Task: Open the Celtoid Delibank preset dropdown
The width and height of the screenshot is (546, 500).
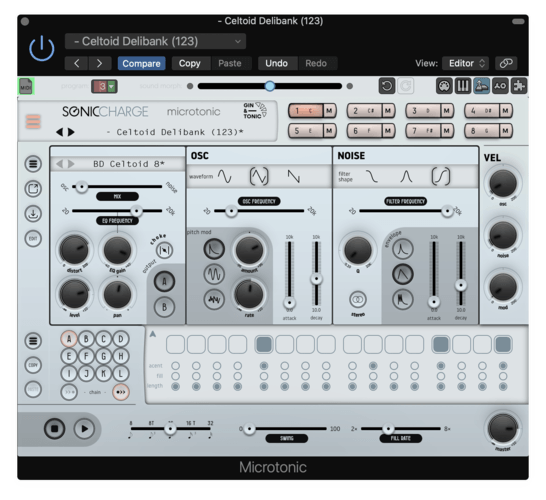Action: pyautogui.click(x=155, y=41)
